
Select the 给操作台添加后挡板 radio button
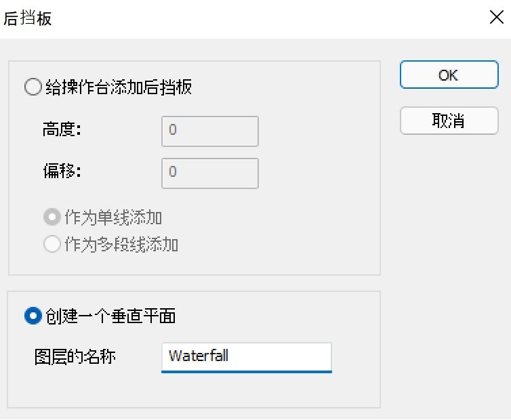click(33, 87)
